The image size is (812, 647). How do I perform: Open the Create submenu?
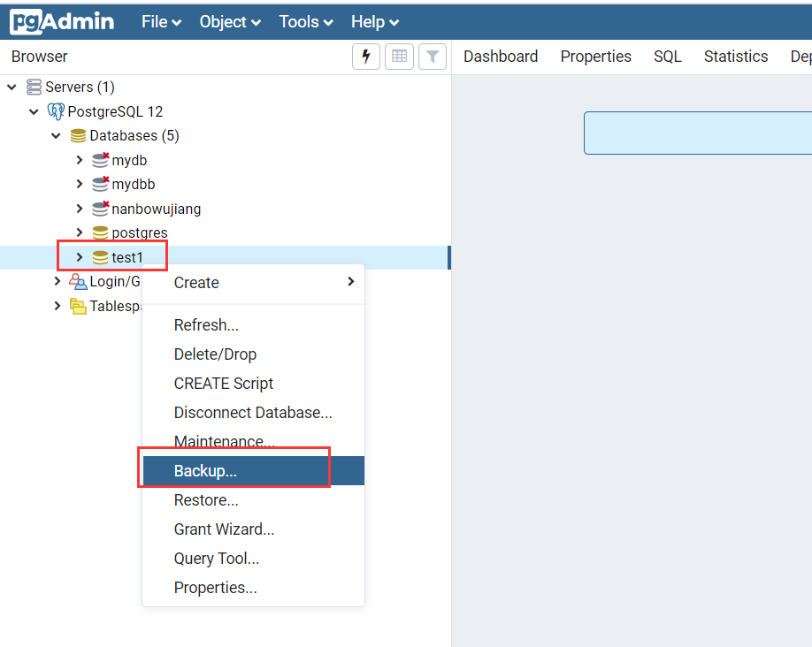(x=196, y=283)
